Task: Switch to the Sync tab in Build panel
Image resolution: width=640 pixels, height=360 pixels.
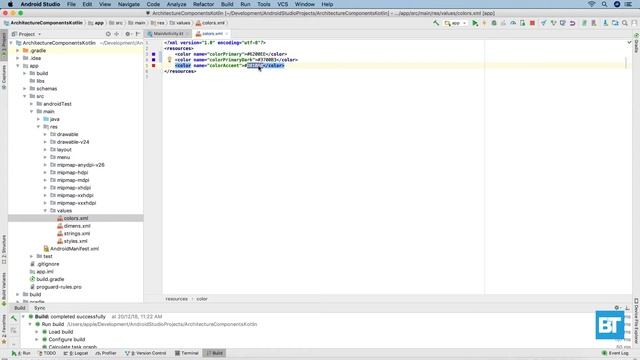Action: pos(40,308)
